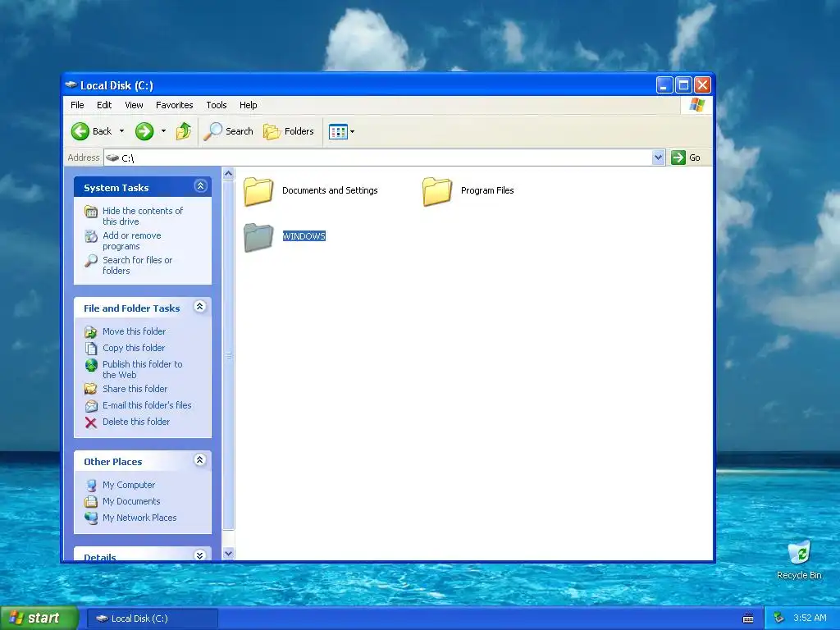The height and width of the screenshot is (630, 840).
Task: Click the Program Files name label
Action: [x=487, y=190]
